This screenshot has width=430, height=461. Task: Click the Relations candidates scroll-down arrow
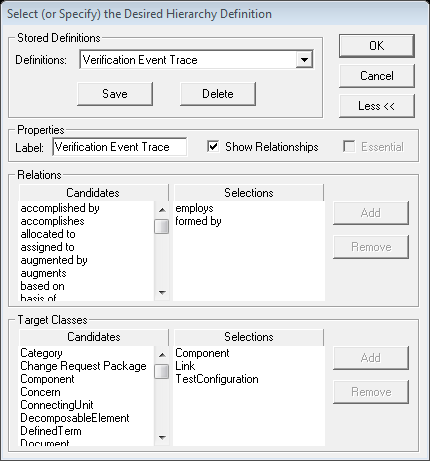[162, 293]
